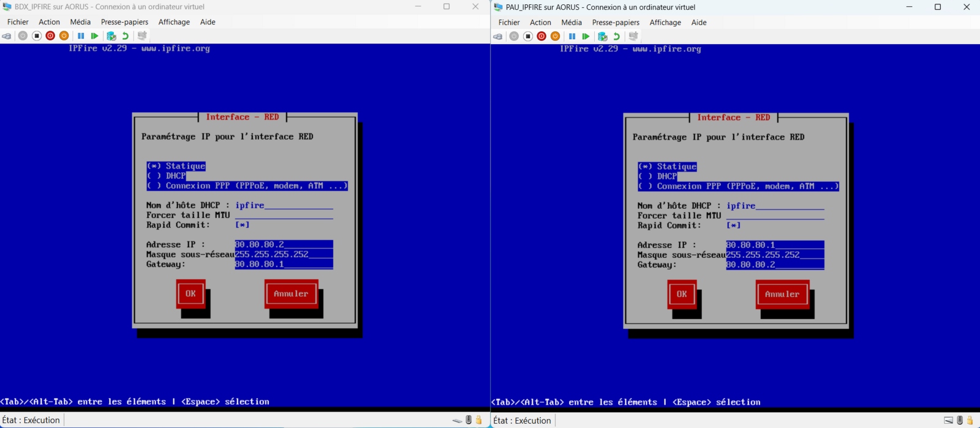Click green Reset icon in PAU_IPFIRE toolbar

586,37
